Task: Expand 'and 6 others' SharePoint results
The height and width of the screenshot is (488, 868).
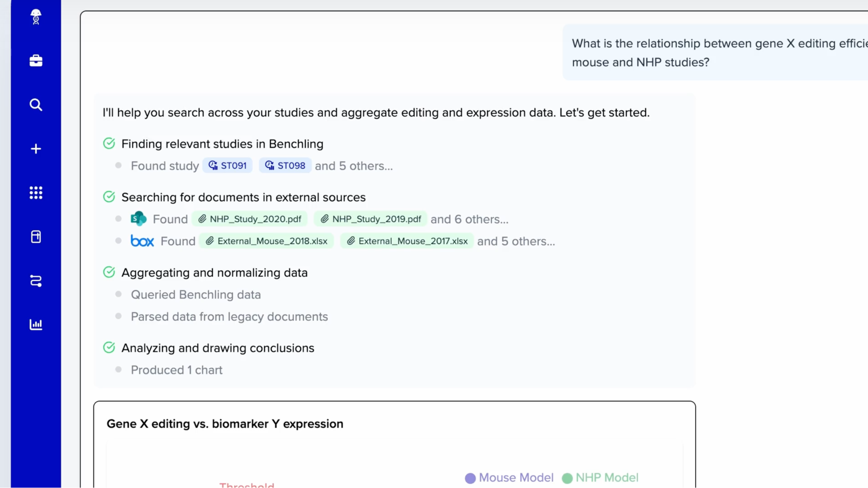Action: pyautogui.click(x=469, y=220)
